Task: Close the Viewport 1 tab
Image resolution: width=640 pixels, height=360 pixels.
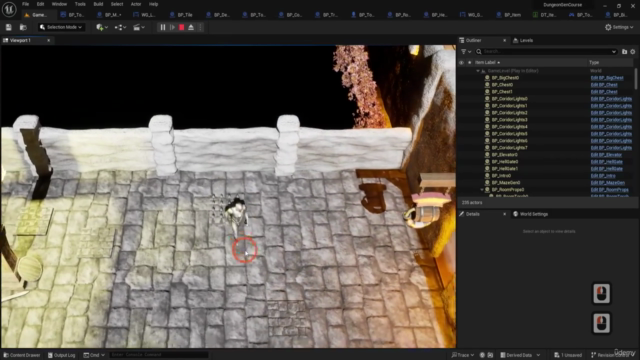Action: [x=49, y=40]
